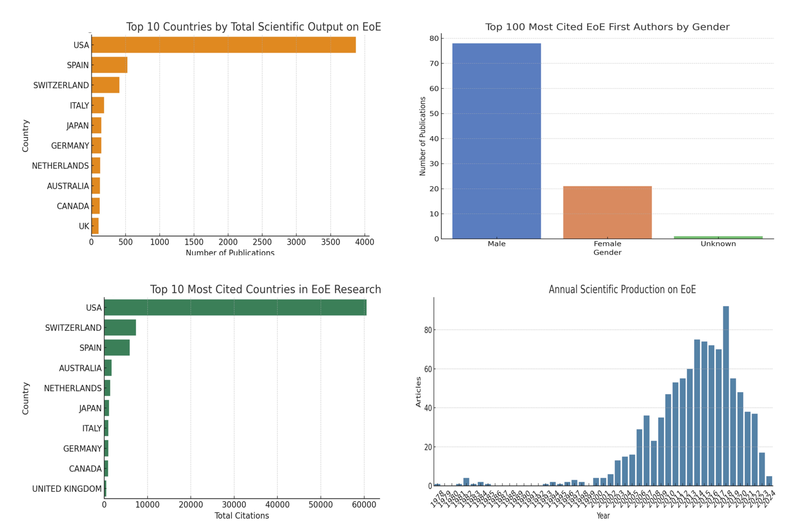Click the 'Country' y-axis title of citations chart
798x532 pixels.
(x=25, y=398)
